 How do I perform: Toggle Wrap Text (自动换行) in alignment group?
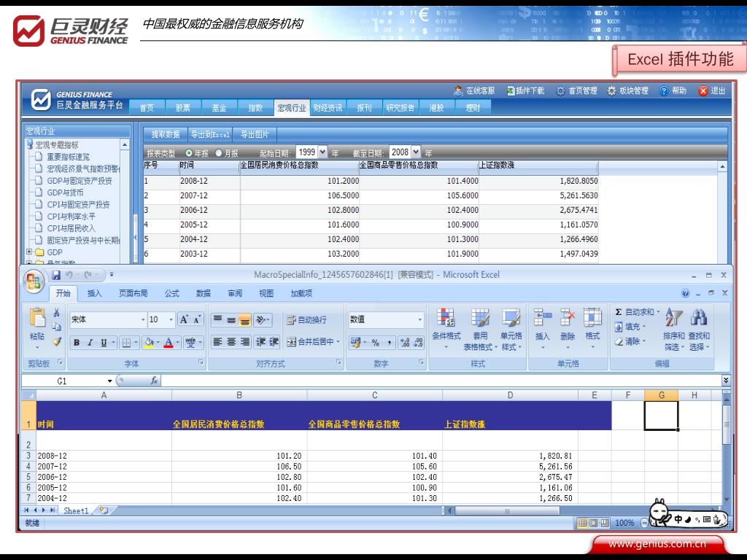click(x=306, y=319)
